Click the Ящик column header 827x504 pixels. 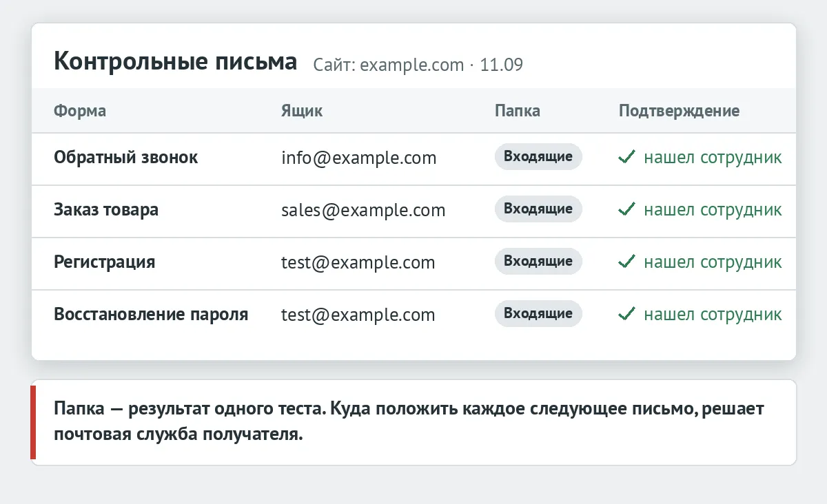302,111
